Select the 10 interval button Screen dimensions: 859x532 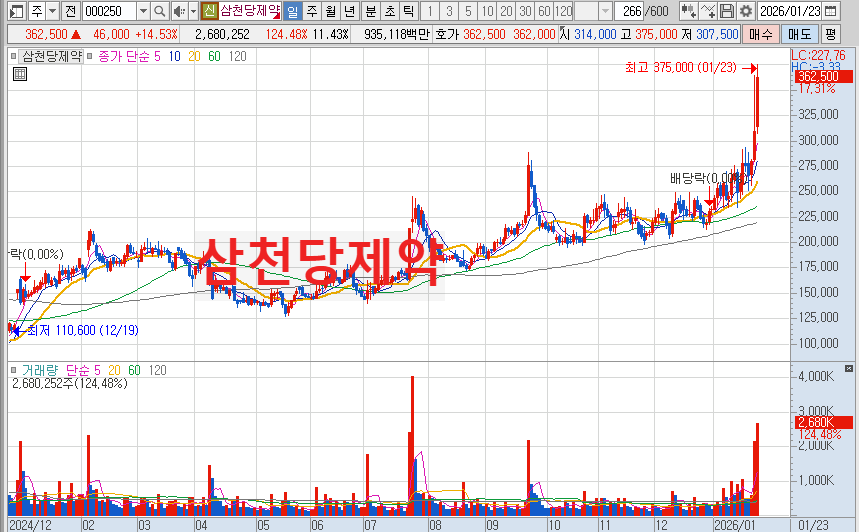pos(487,11)
